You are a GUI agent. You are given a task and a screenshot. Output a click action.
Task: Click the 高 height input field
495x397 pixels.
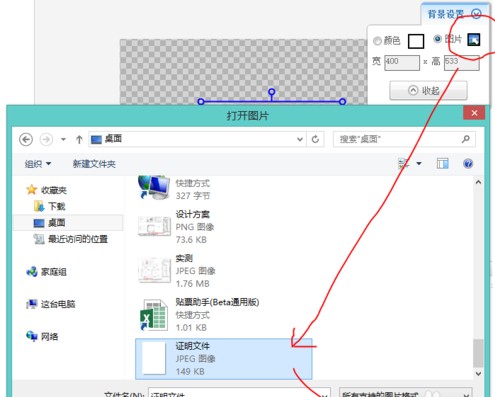462,63
